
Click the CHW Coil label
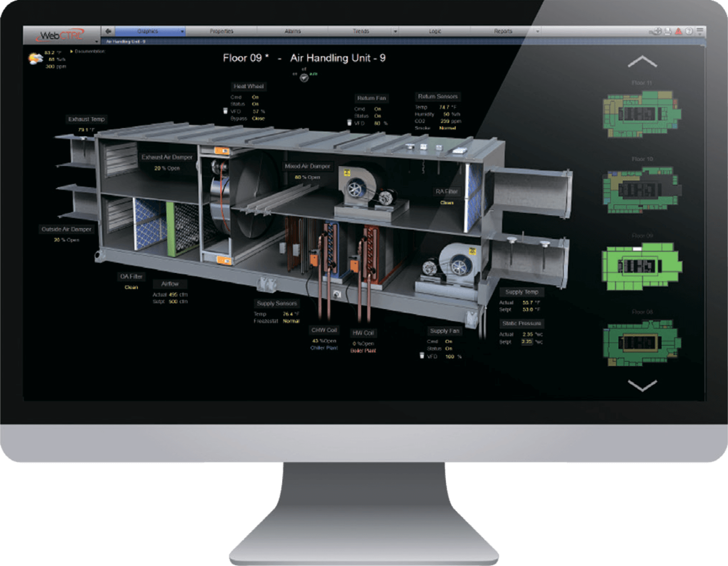[324, 330]
